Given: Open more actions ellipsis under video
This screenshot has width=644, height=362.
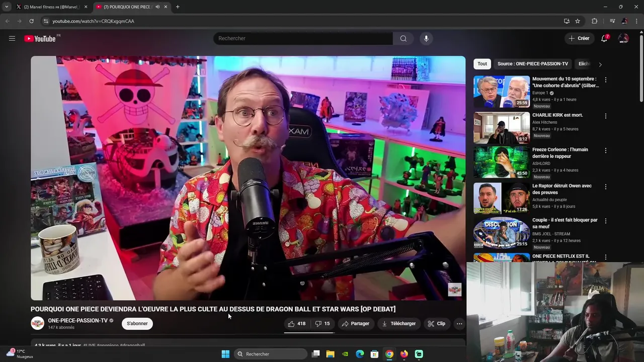Looking at the screenshot, I should pyautogui.click(x=459, y=324).
